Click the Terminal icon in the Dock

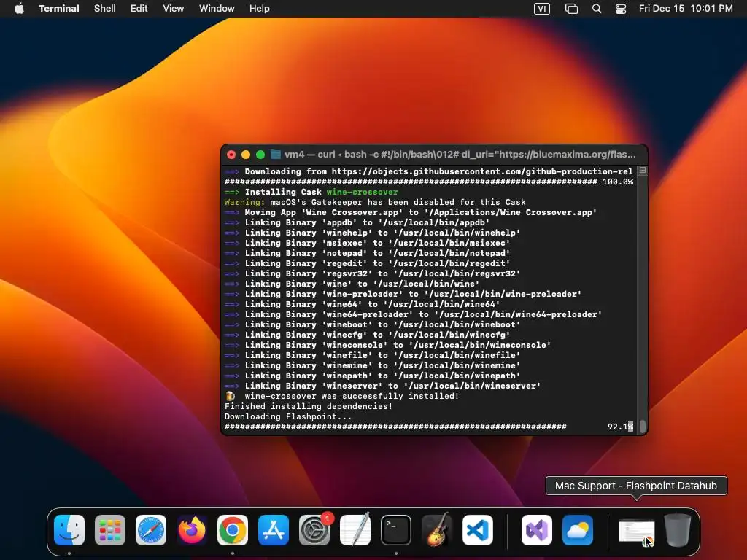pyautogui.click(x=396, y=530)
